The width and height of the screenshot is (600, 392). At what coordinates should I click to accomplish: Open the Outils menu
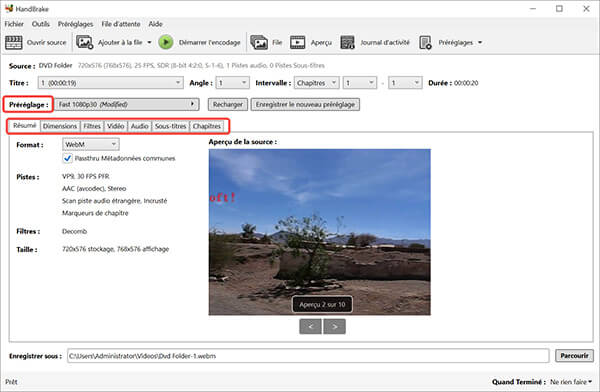click(41, 24)
